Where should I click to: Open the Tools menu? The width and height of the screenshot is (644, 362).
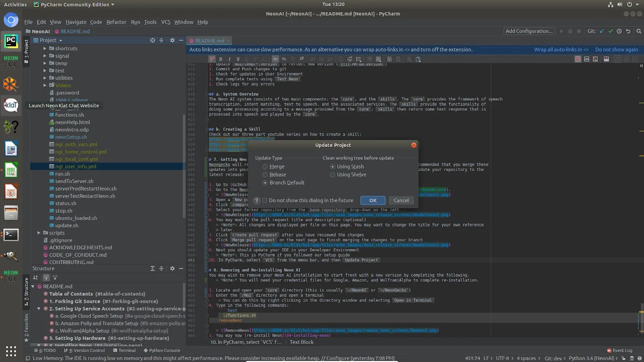click(x=150, y=22)
